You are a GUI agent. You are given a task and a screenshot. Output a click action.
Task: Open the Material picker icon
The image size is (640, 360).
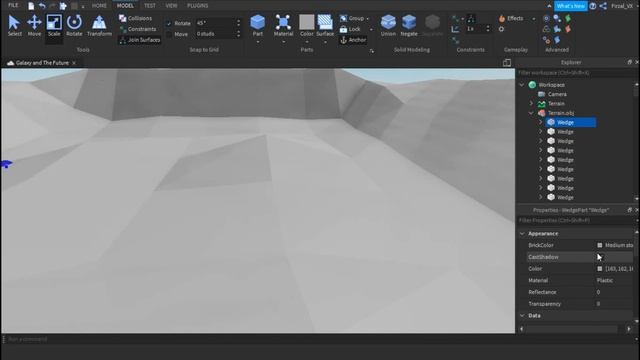click(283, 22)
